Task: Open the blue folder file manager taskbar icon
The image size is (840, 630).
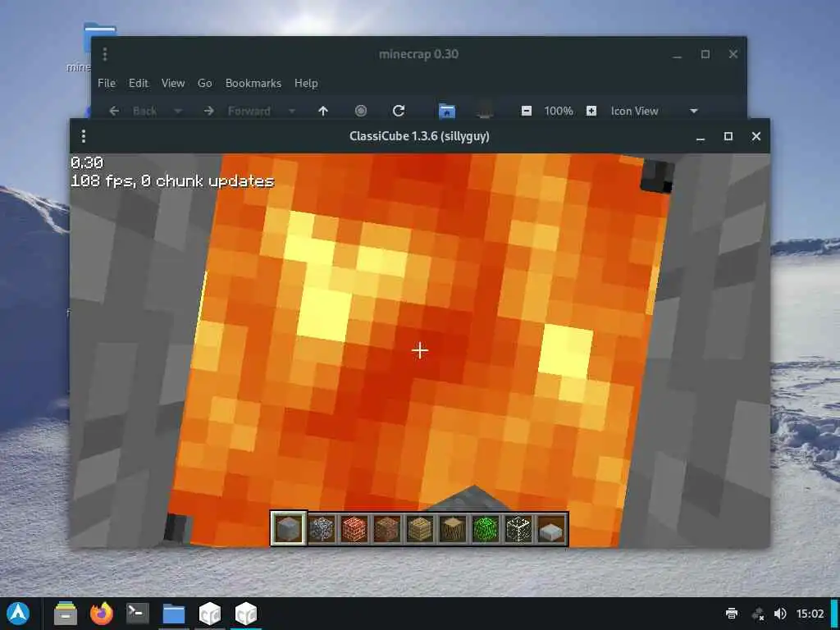Action: pos(174,614)
